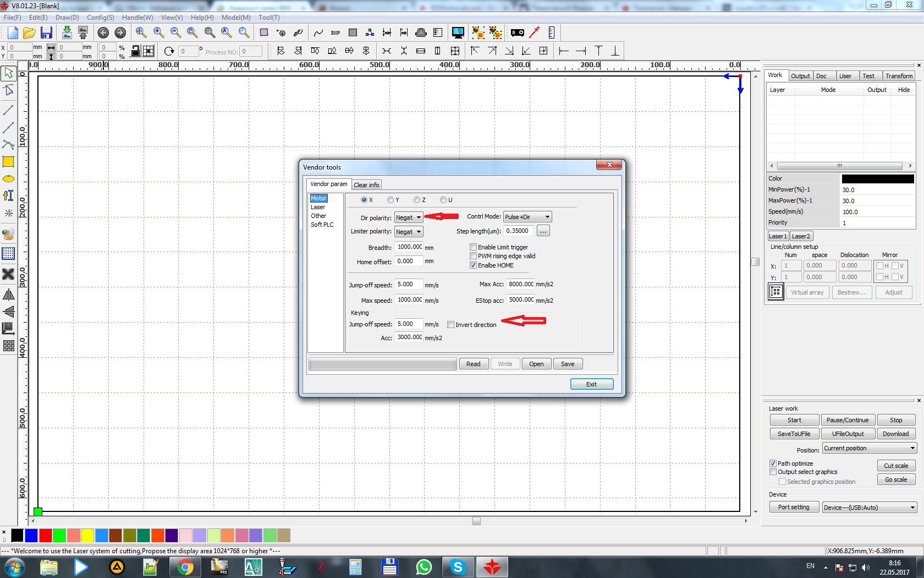Screen dimensions: 924x578
Task: Click the BMP image handling icon
Action: [x=335, y=33]
